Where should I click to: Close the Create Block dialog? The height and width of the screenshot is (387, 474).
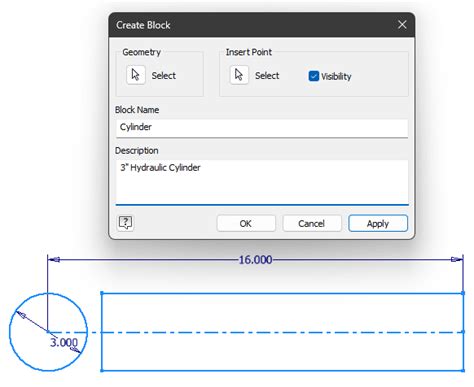pyautogui.click(x=402, y=25)
